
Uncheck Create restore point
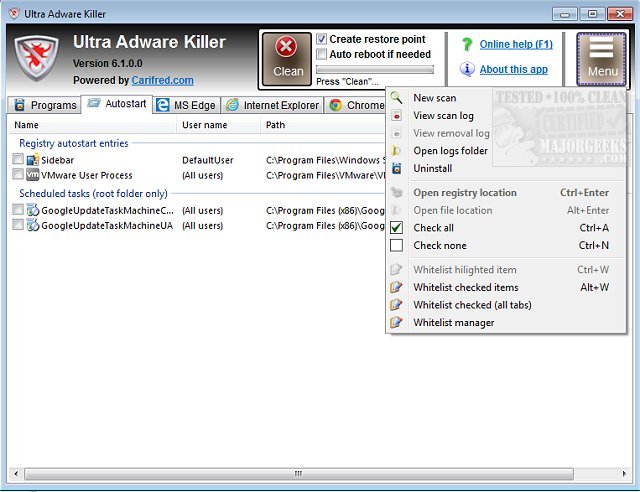coord(322,39)
